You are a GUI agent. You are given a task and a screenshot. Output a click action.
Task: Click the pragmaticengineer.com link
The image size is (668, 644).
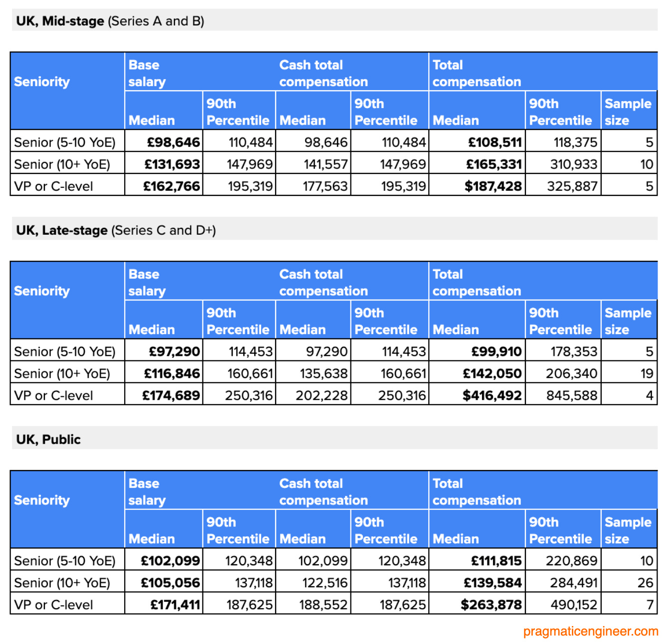[591, 631]
